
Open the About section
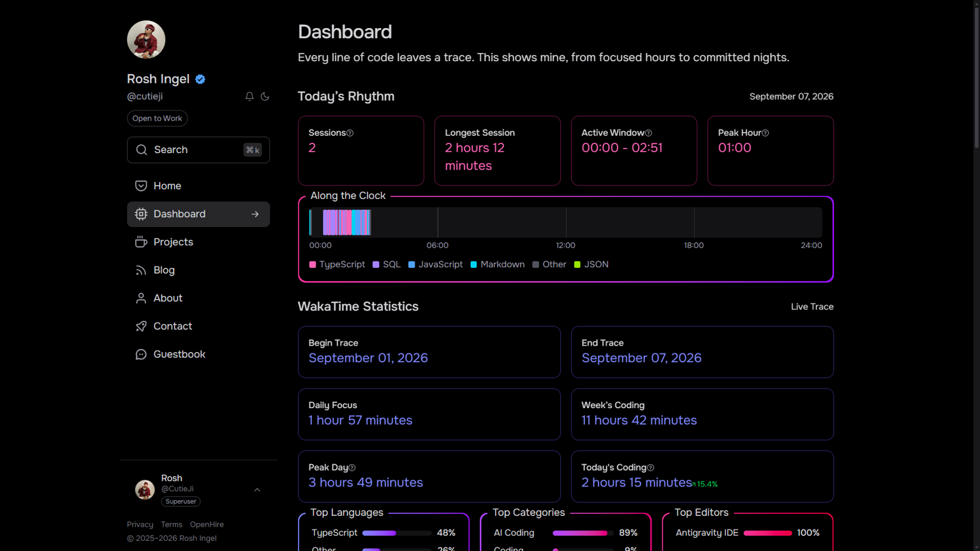[x=198, y=298]
